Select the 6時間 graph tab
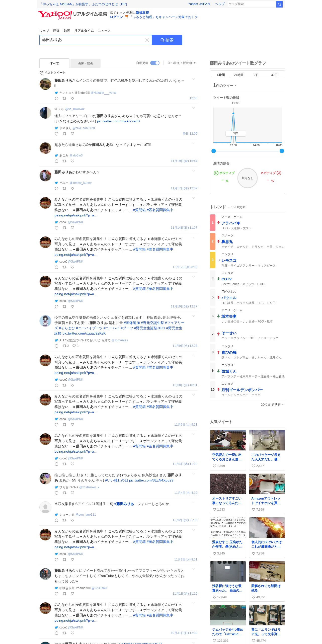322x644 pixels. point(221,75)
